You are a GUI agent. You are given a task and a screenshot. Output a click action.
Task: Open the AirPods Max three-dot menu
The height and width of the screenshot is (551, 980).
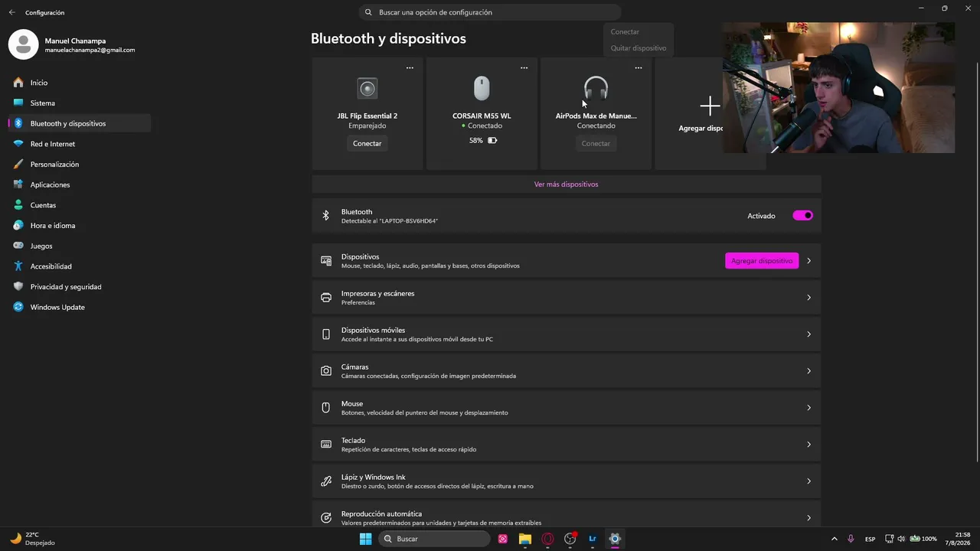(x=639, y=68)
